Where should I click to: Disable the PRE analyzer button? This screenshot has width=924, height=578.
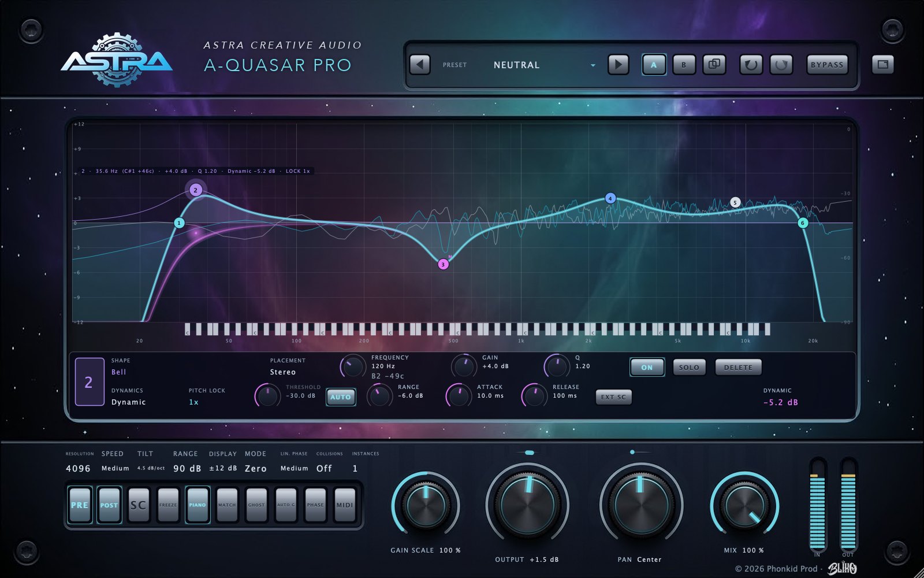(x=80, y=505)
